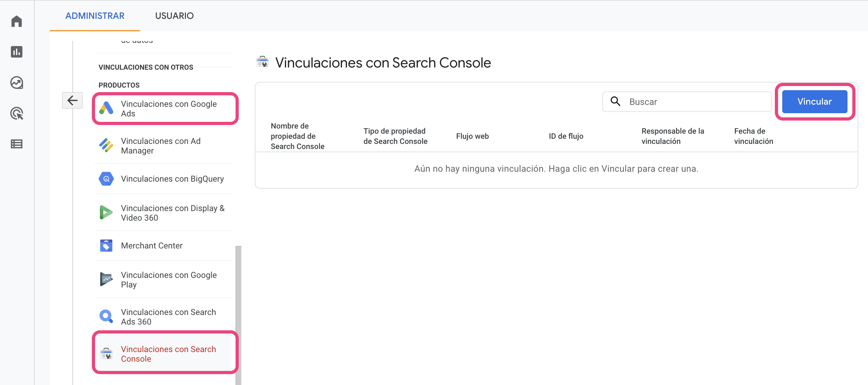Image resolution: width=868 pixels, height=385 pixels.
Task: Click the ID de flujo column header
Action: (x=566, y=136)
